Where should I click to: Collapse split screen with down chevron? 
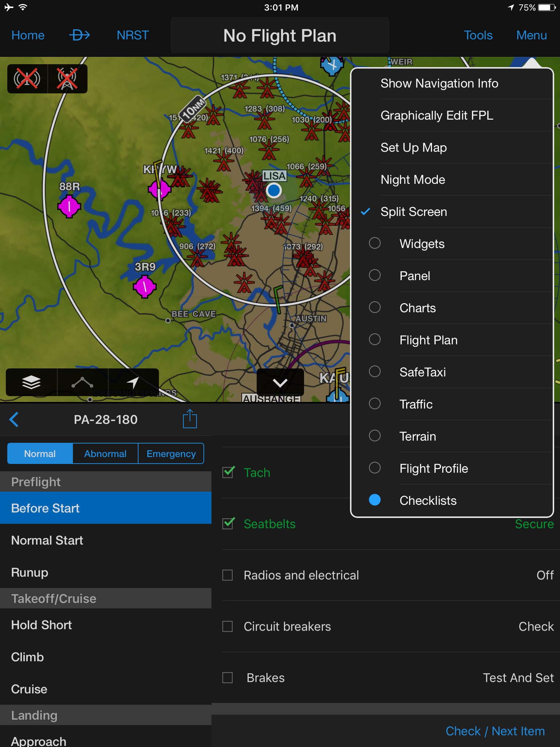click(x=280, y=383)
